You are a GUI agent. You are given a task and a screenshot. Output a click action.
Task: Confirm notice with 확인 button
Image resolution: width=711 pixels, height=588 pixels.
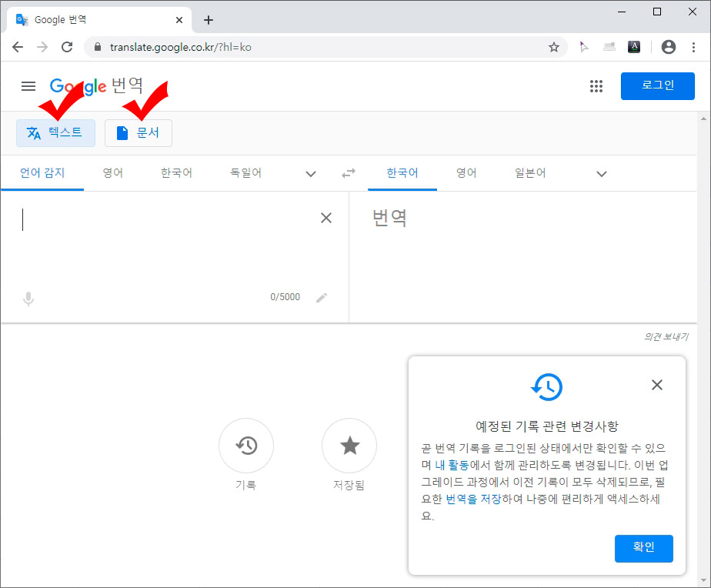643,548
